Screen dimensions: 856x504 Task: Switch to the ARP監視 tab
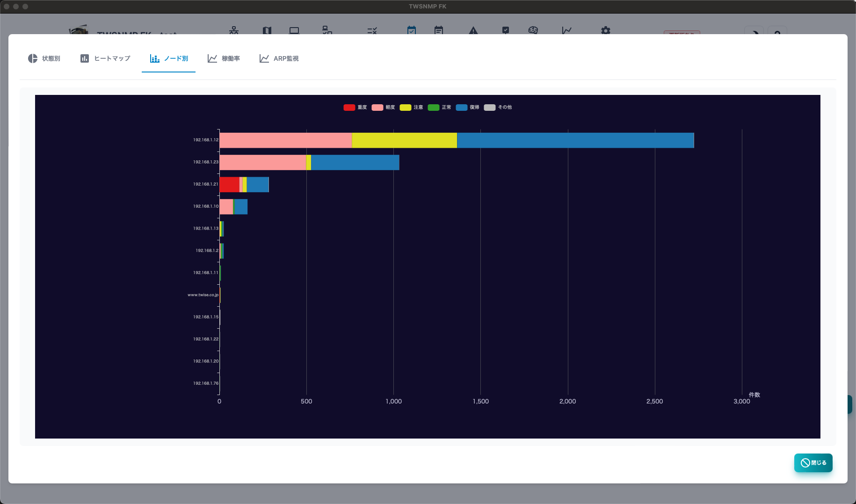279,58
